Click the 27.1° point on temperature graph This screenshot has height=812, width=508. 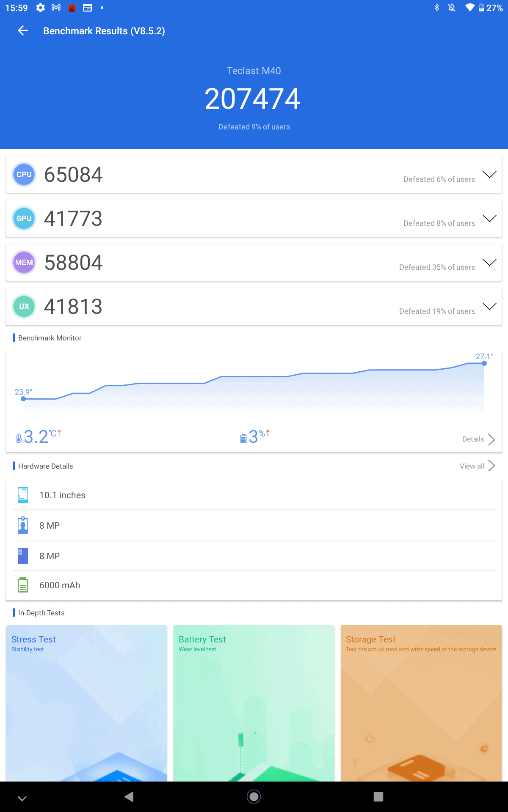[x=484, y=363]
